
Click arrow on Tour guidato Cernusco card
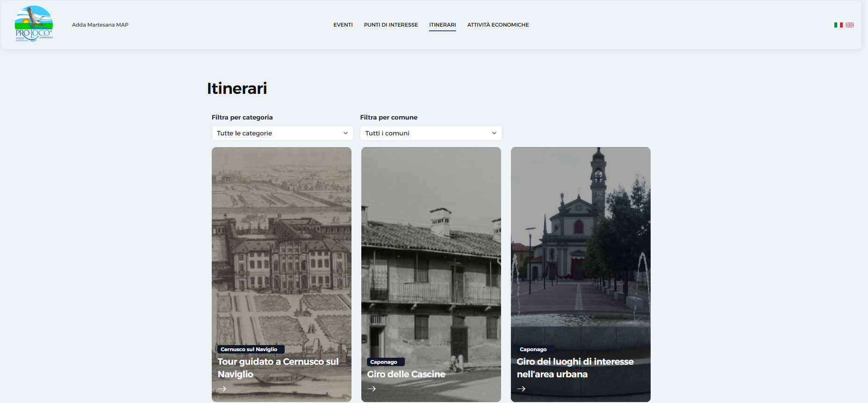pyautogui.click(x=222, y=389)
